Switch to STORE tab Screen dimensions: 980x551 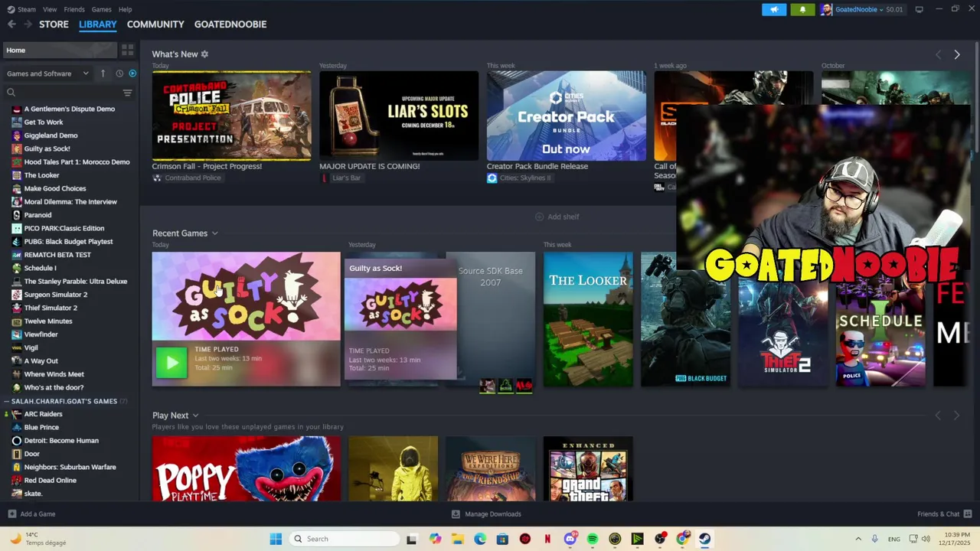click(54, 24)
